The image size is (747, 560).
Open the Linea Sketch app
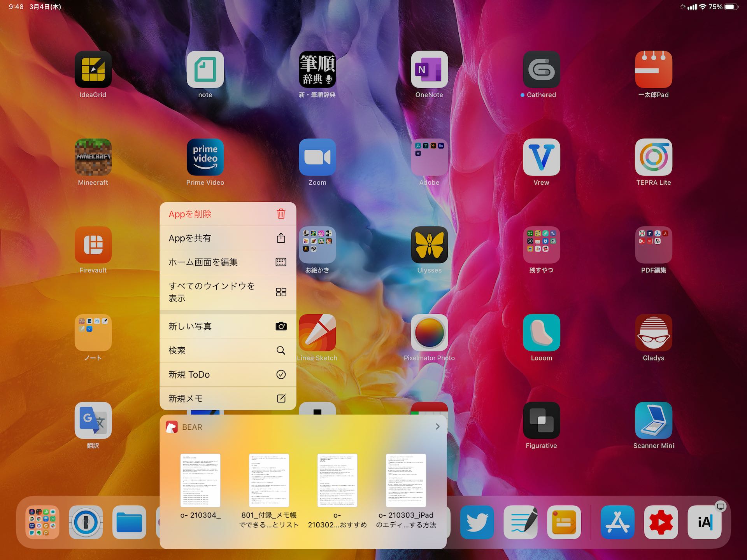(317, 332)
